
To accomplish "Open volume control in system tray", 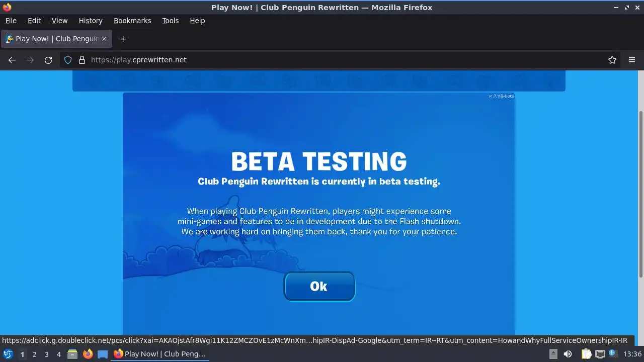I will [x=568, y=354].
